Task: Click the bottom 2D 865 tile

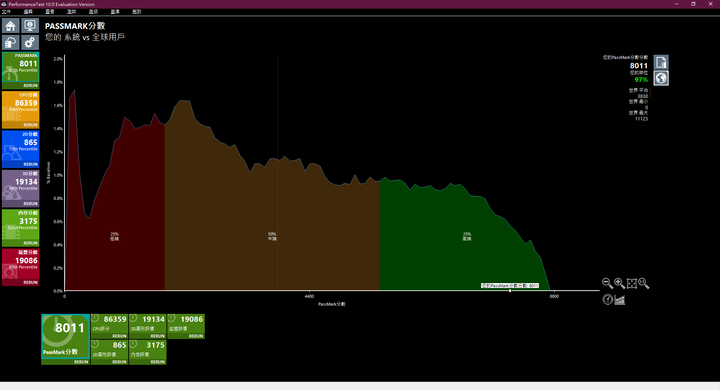Action: 109,352
